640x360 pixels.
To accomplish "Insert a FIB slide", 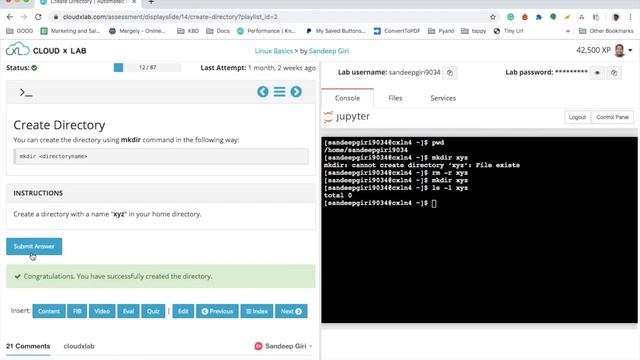I will pos(77,311).
